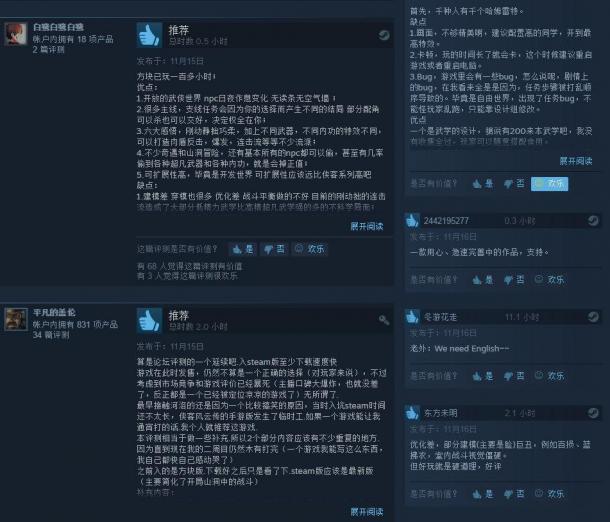Click the thumbs-up recommend icon on second review
The width and height of the screenshot is (610, 522).
point(149,321)
